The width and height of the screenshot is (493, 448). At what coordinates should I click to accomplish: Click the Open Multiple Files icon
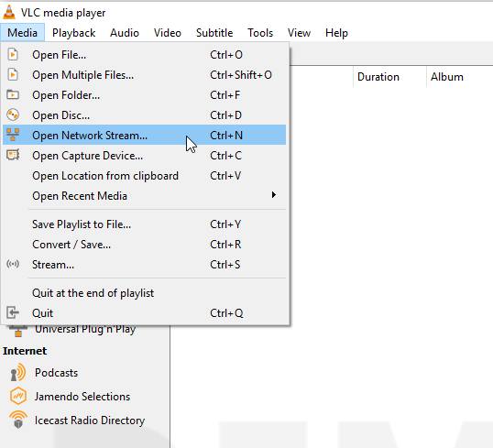13,74
